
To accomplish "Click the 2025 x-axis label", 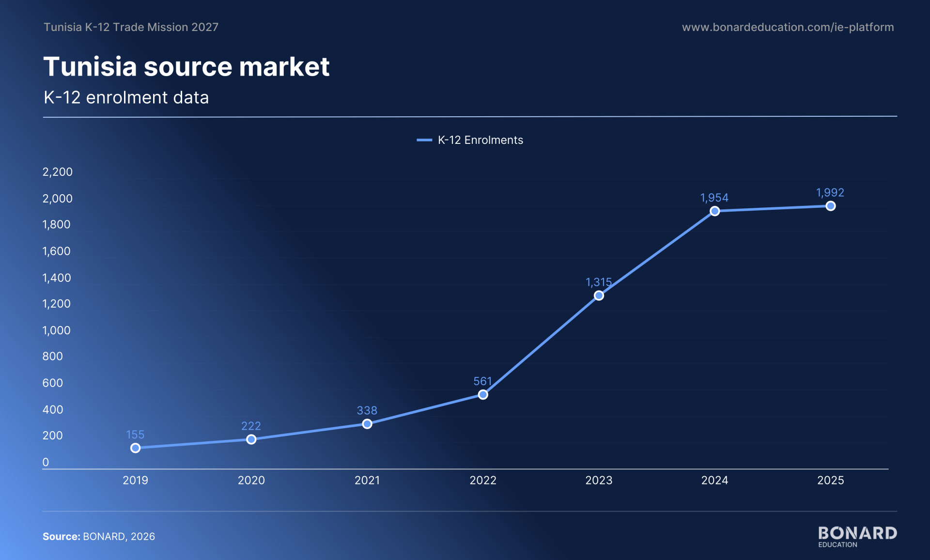I will click(831, 480).
